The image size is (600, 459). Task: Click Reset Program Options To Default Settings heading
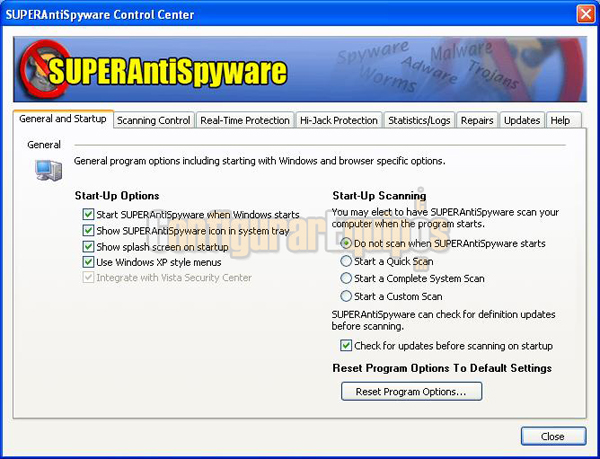click(442, 368)
